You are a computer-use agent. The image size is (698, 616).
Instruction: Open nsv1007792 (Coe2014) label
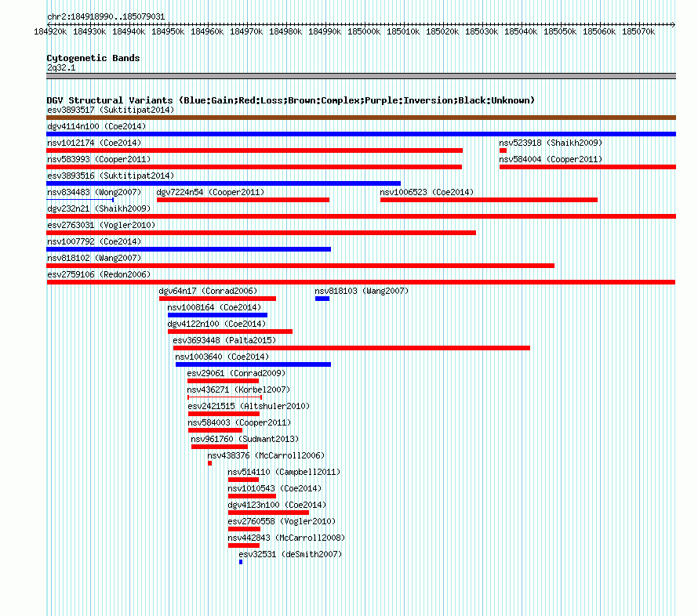pos(94,241)
